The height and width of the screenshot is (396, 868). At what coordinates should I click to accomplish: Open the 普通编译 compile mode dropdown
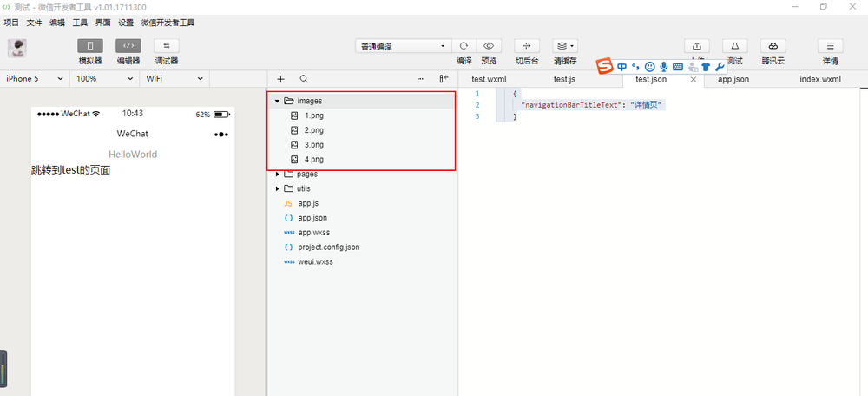coord(403,46)
